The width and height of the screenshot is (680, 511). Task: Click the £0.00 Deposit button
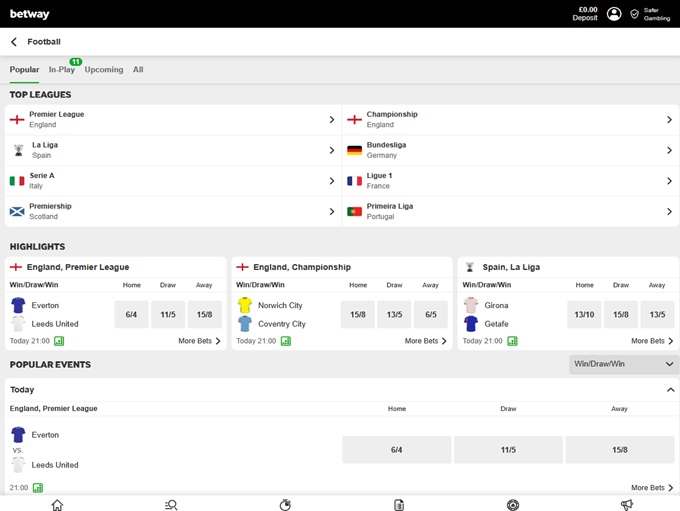pyautogui.click(x=586, y=14)
